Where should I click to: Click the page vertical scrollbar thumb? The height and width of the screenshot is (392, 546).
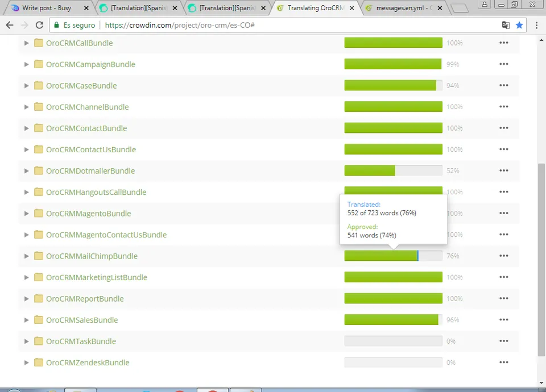coord(541,260)
